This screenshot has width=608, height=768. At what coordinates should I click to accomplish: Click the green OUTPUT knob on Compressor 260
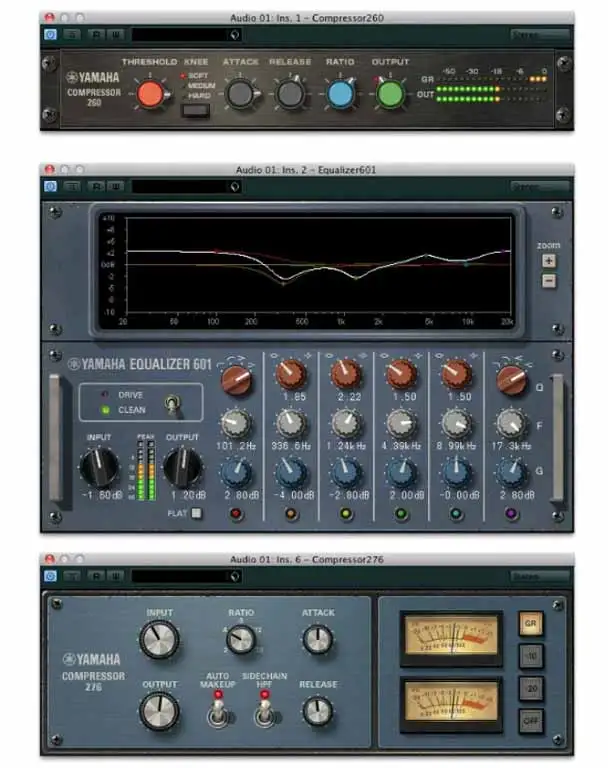tap(390, 95)
